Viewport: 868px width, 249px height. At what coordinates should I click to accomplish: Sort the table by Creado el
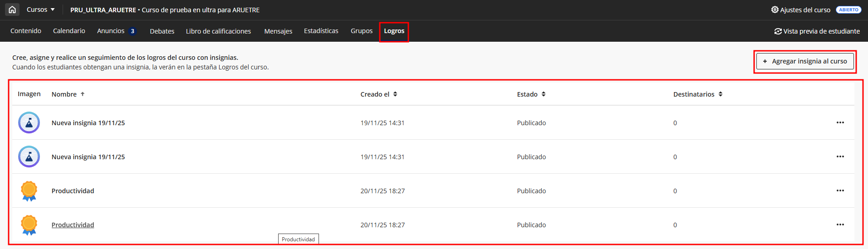378,94
